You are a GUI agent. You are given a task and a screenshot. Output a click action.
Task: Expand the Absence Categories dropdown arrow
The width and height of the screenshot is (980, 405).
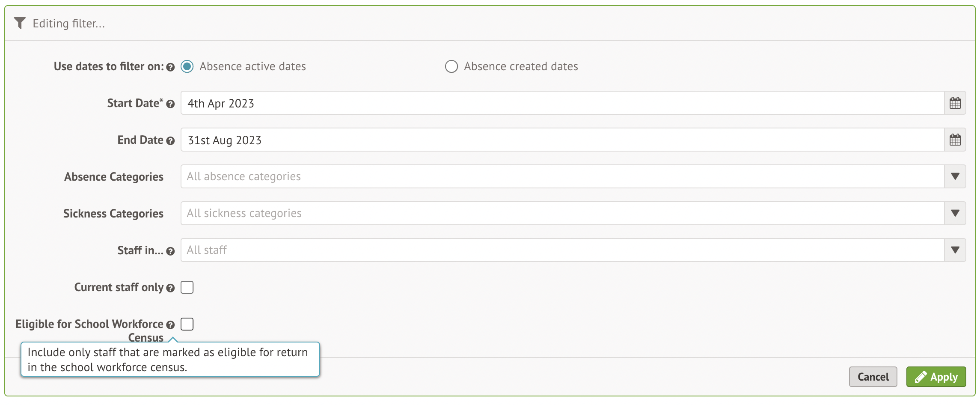coord(955,176)
